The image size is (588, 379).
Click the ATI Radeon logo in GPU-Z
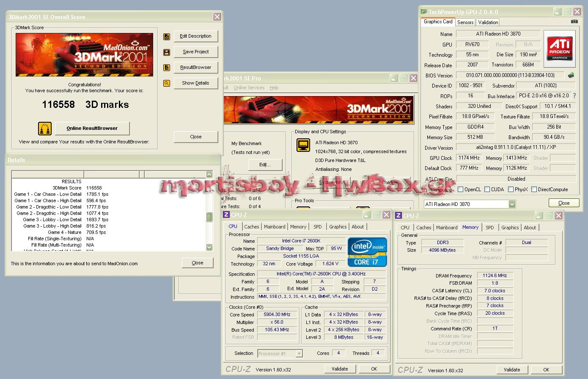559,49
